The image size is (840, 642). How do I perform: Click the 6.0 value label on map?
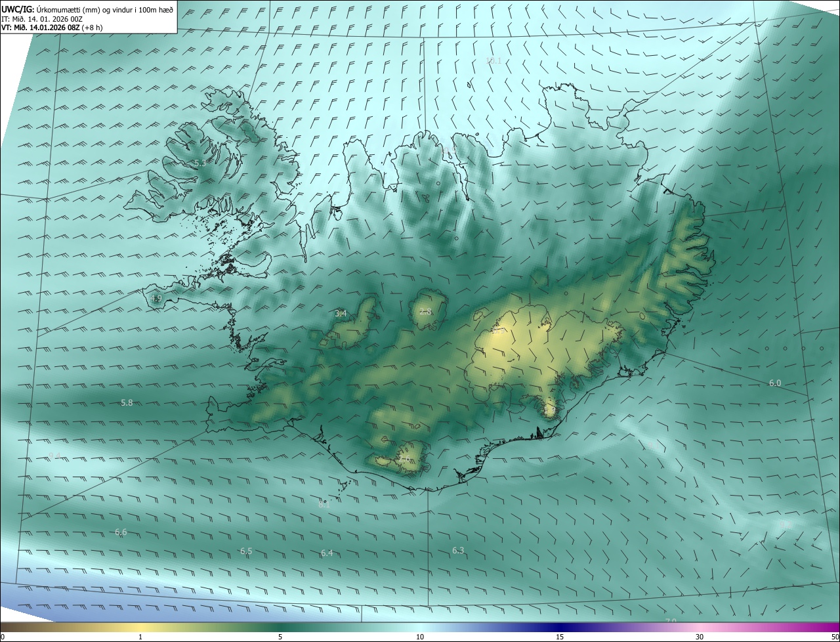775,383
